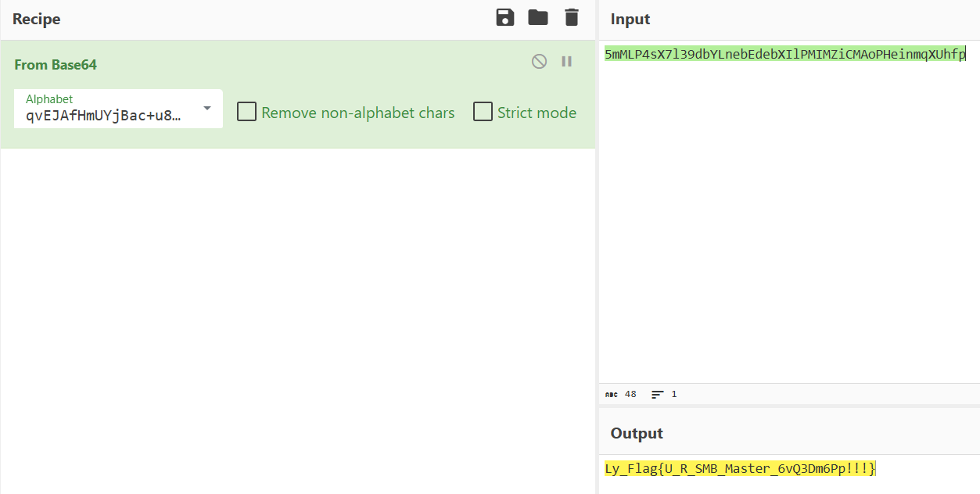Viewport: 980px width, 494px height.
Task: Disable the From Base64 operation
Action: [539, 61]
